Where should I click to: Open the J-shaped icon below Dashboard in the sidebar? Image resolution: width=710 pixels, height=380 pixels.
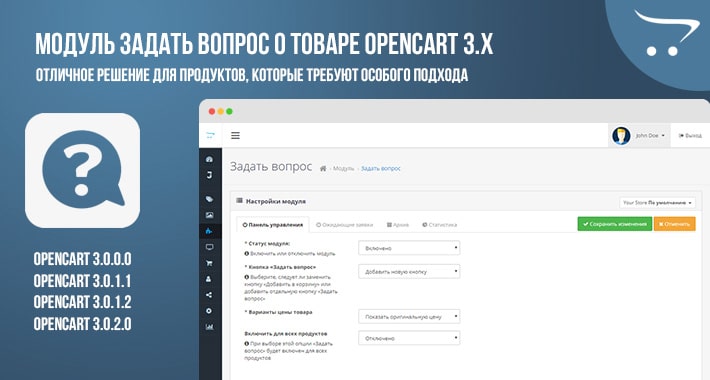pyautogui.click(x=209, y=175)
